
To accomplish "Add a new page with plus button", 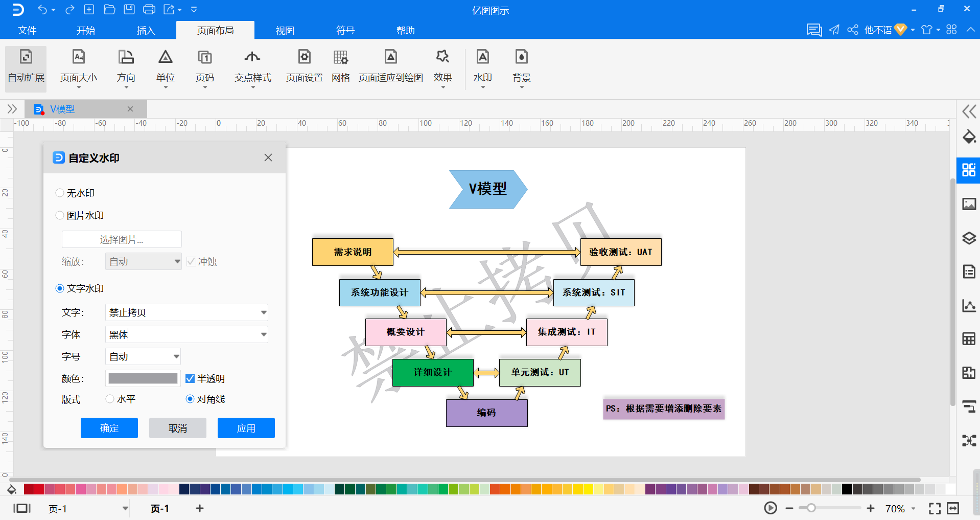I will tap(200, 508).
